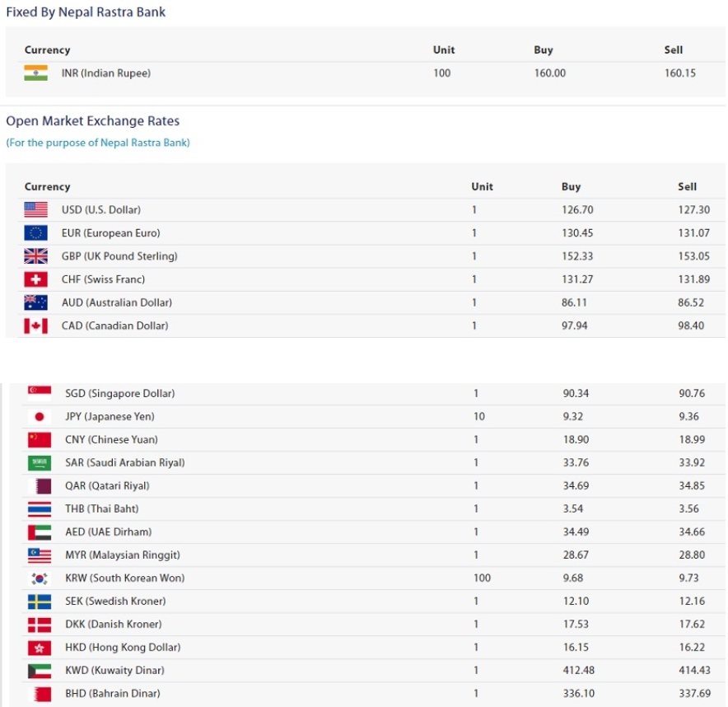Click the Singapore flag icon
The width and height of the screenshot is (728, 707).
click(x=40, y=393)
